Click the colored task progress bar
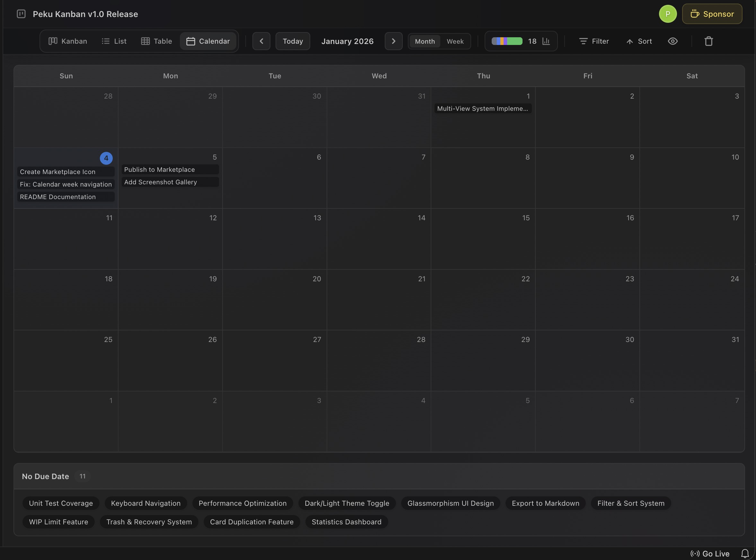Viewport: 756px width, 560px height. 507,41
